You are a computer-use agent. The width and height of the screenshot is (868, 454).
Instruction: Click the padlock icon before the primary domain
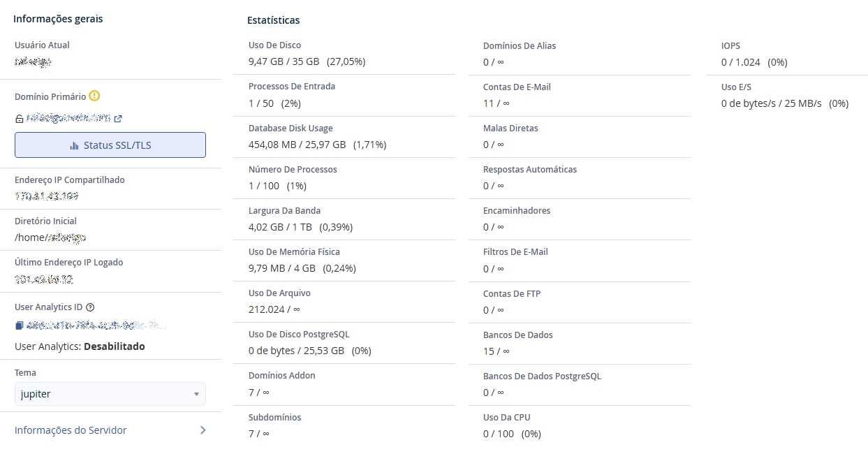tap(20, 119)
